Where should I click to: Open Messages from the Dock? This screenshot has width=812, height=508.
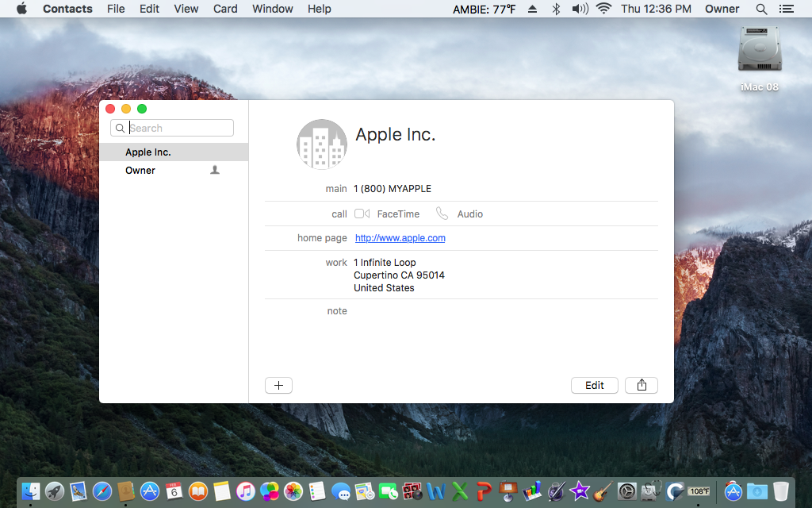click(x=341, y=491)
